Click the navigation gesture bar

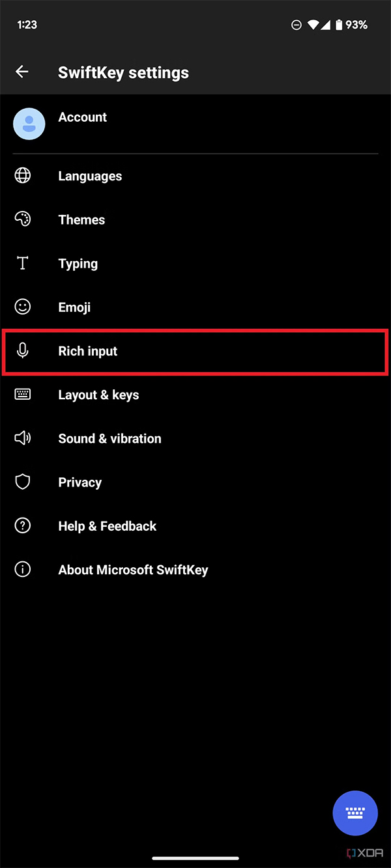tap(195, 858)
